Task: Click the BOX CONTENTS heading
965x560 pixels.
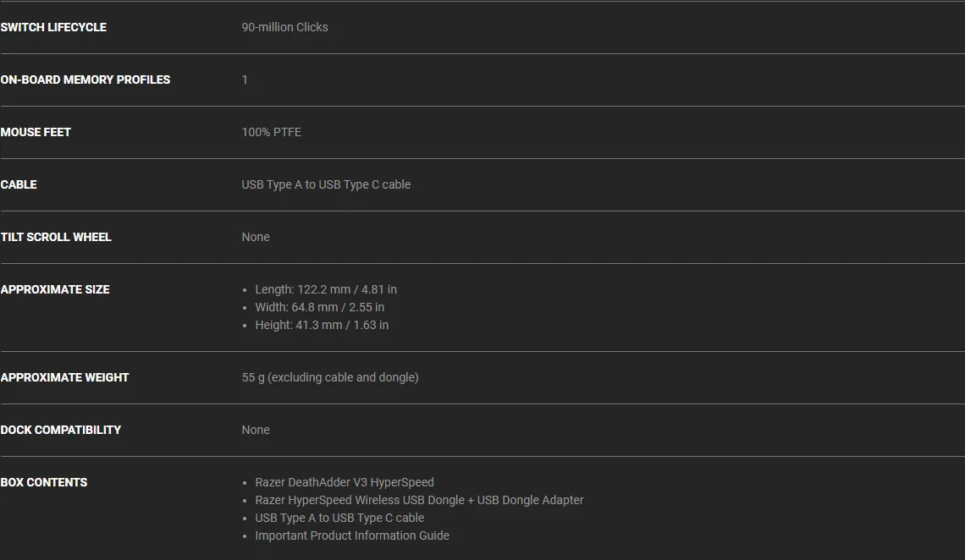Action: coord(44,482)
